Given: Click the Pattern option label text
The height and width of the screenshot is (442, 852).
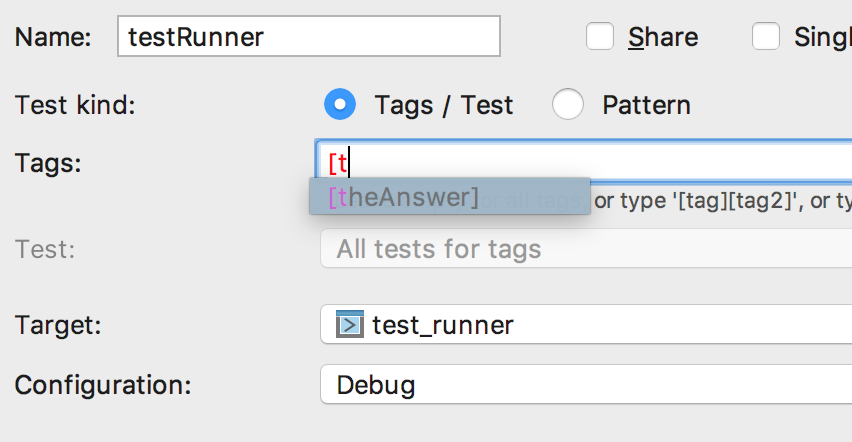Looking at the screenshot, I should 646,105.
